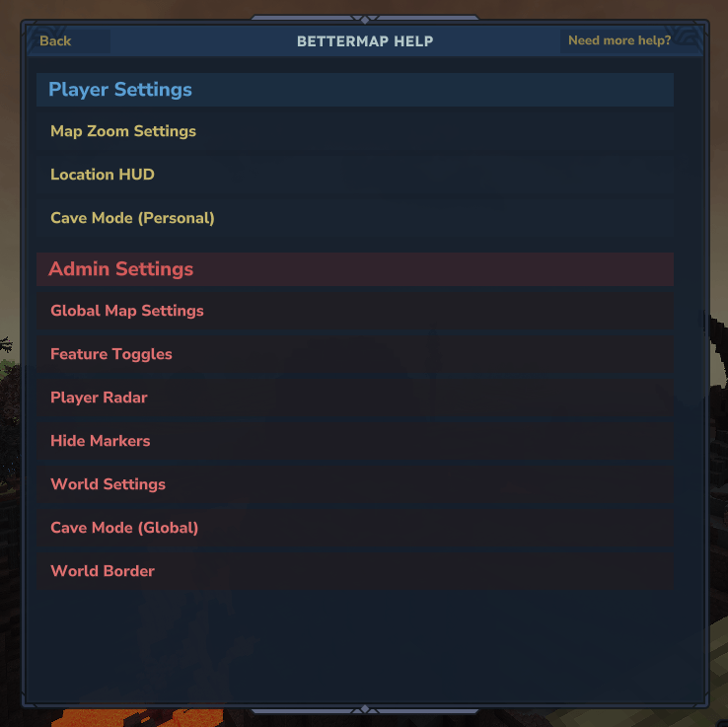
Task: Show the Feature Toggles help entry
Action: pos(355,354)
